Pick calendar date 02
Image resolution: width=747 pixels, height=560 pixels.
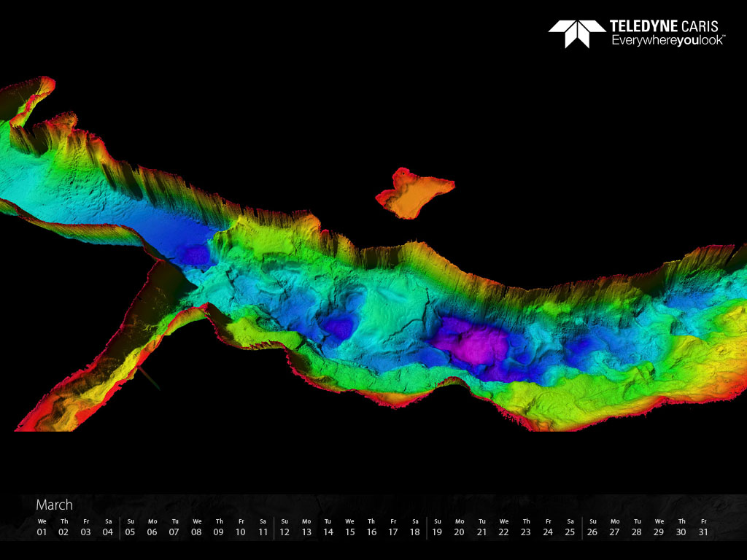63,532
